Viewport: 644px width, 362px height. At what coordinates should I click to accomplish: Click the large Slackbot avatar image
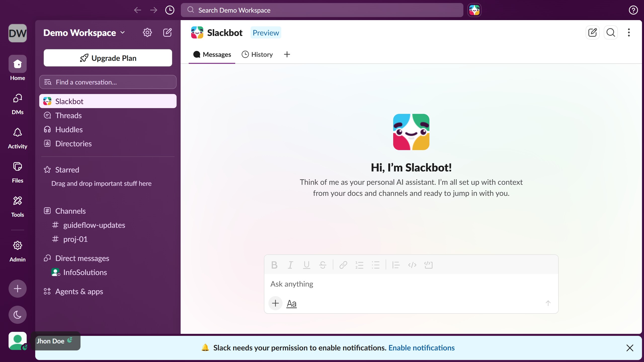tap(411, 132)
